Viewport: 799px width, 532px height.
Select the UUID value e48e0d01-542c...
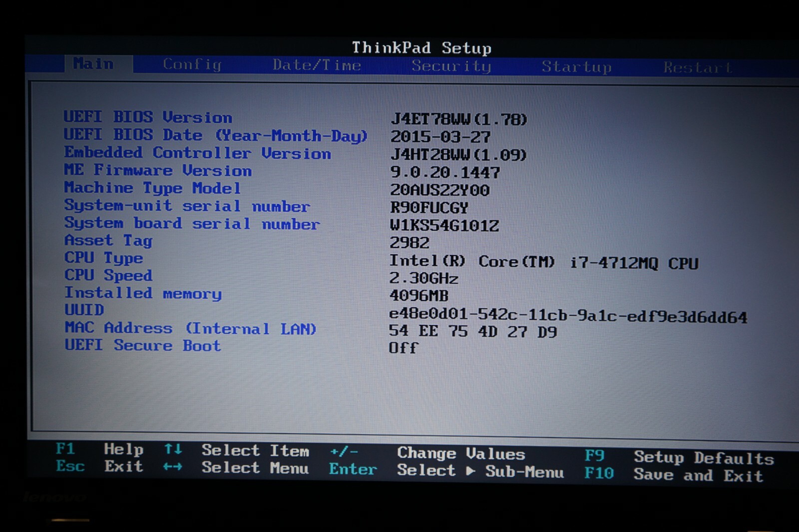568,316
